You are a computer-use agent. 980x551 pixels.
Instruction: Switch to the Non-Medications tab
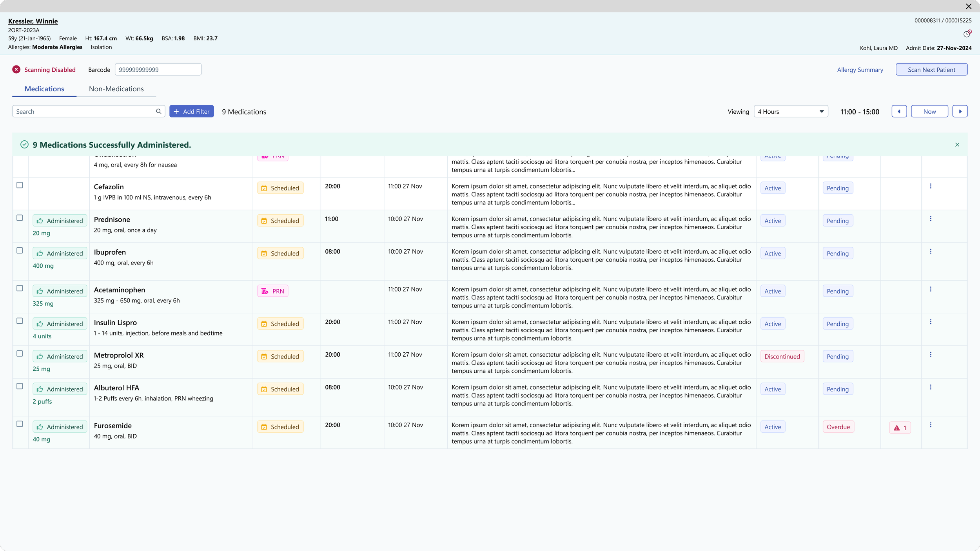pos(116,89)
